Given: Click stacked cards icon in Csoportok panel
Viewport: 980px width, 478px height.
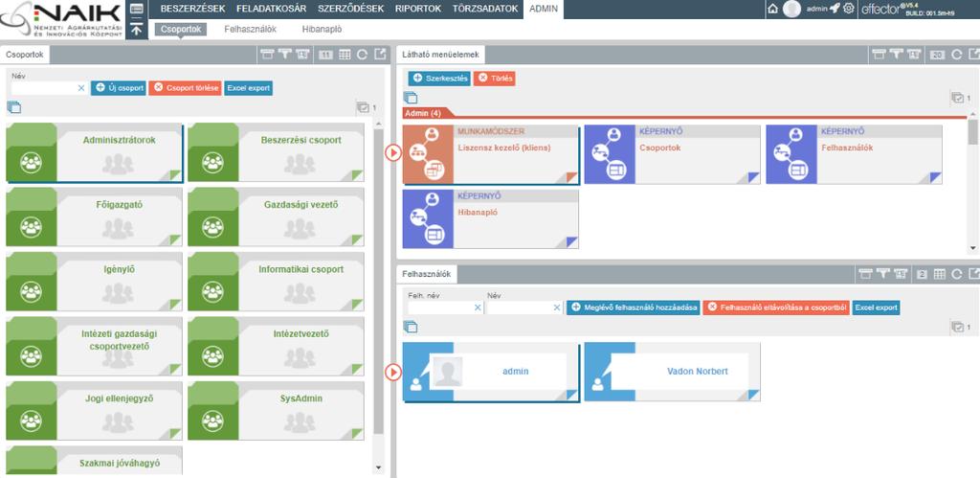Looking at the screenshot, I should (x=13, y=107).
